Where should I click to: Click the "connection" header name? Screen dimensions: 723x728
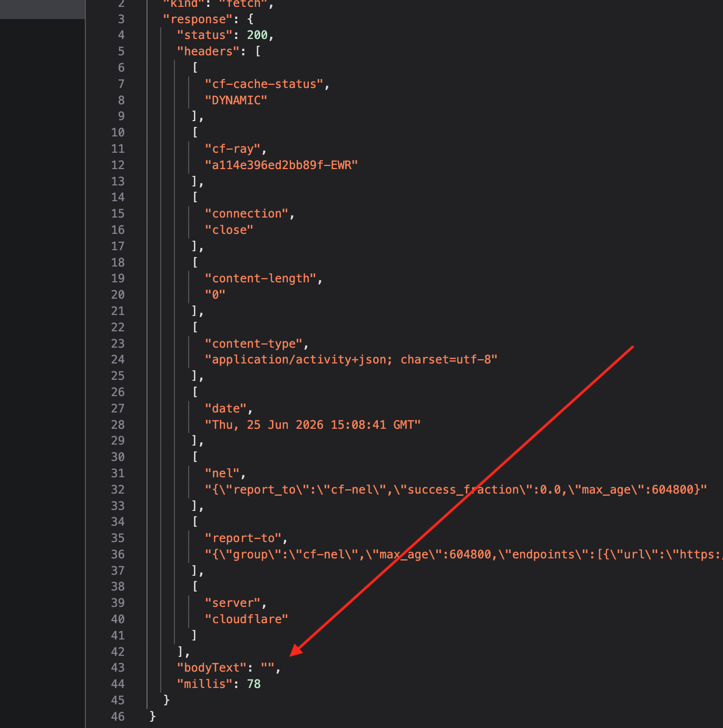point(247,213)
